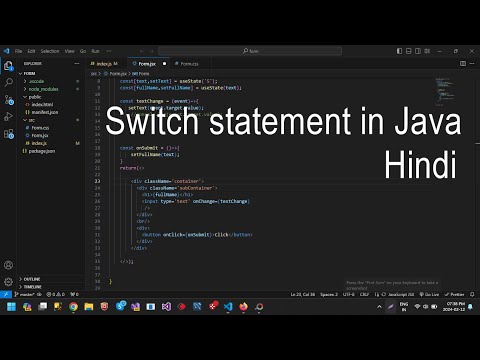Click the Form.jsx breadcrumb
The image size is (480, 360).
click(116, 74)
